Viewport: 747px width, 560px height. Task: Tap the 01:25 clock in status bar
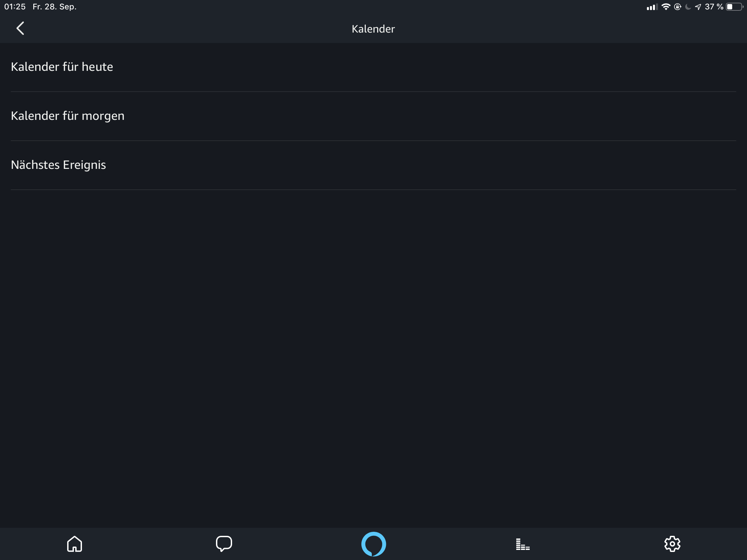[15, 7]
